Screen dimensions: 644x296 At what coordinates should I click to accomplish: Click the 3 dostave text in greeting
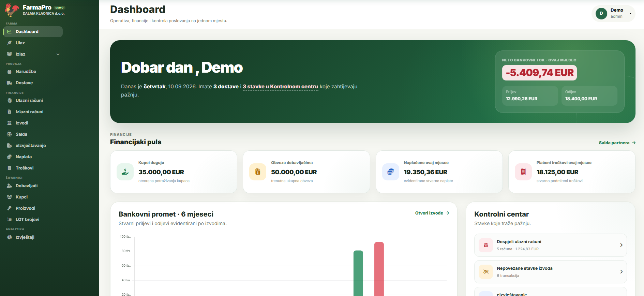pyautogui.click(x=226, y=87)
